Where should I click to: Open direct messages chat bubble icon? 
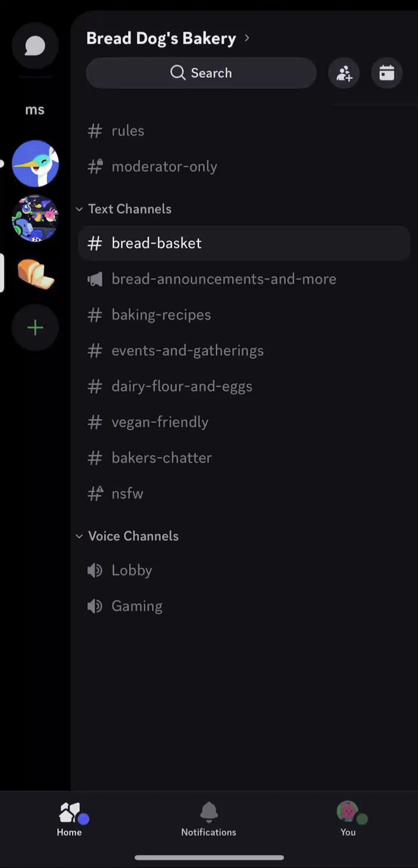pyautogui.click(x=35, y=46)
